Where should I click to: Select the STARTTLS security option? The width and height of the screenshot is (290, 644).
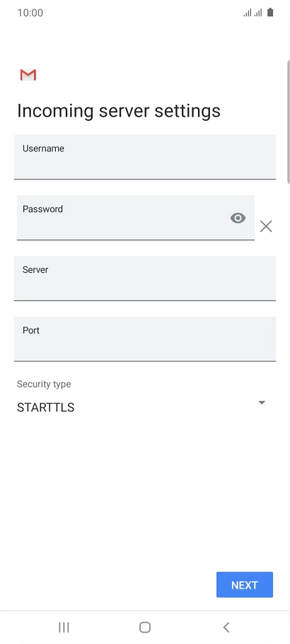click(45, 407)
